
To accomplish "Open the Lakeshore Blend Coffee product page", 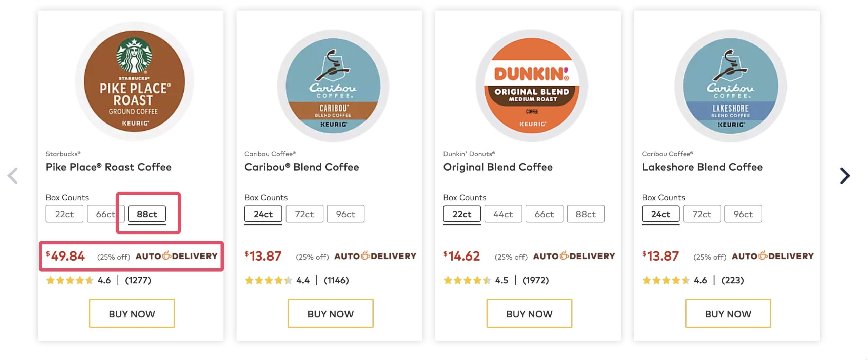I will [x=702, y=167].
